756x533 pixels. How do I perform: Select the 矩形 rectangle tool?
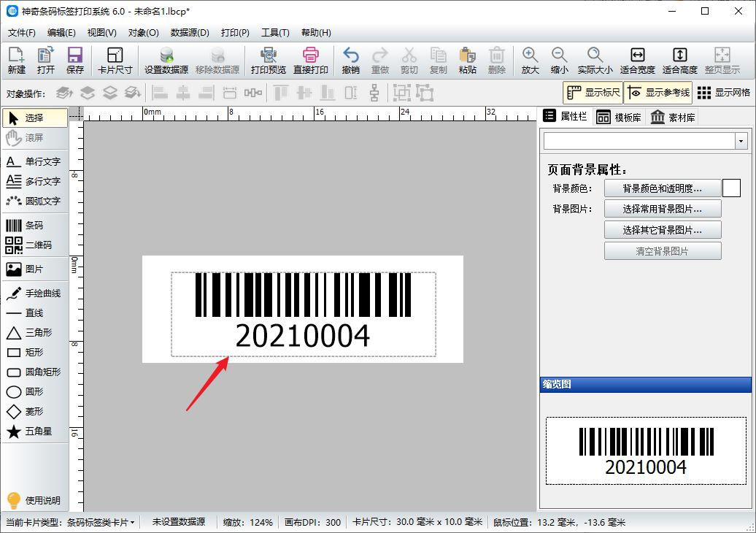point(35,352)
